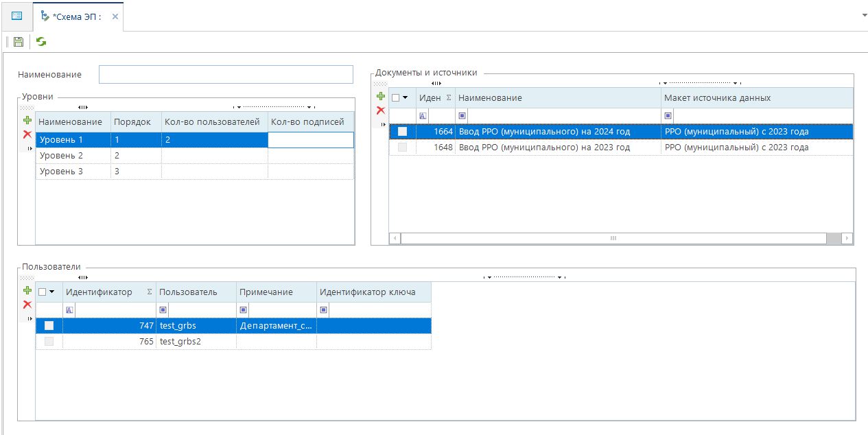Open the select-all dropdown in the users table header
This screenshot has height=435, width=868.
click(x=52, y=292)
